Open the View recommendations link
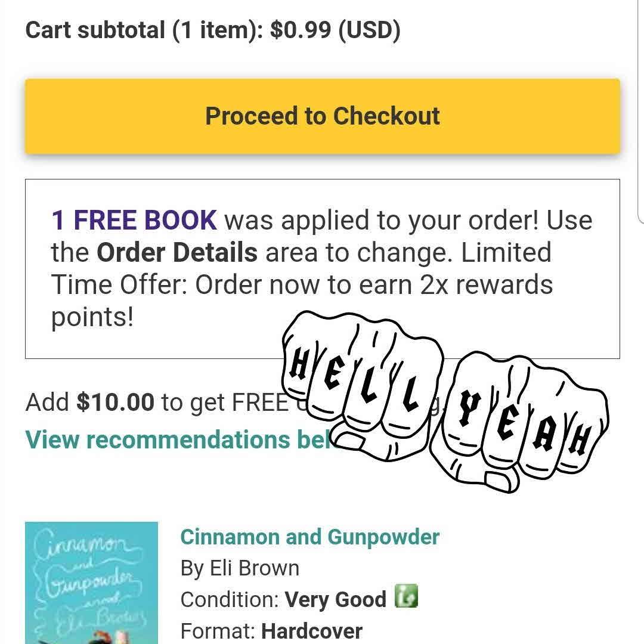The height and width of the screenshot is (644, 644). (177, 439)
